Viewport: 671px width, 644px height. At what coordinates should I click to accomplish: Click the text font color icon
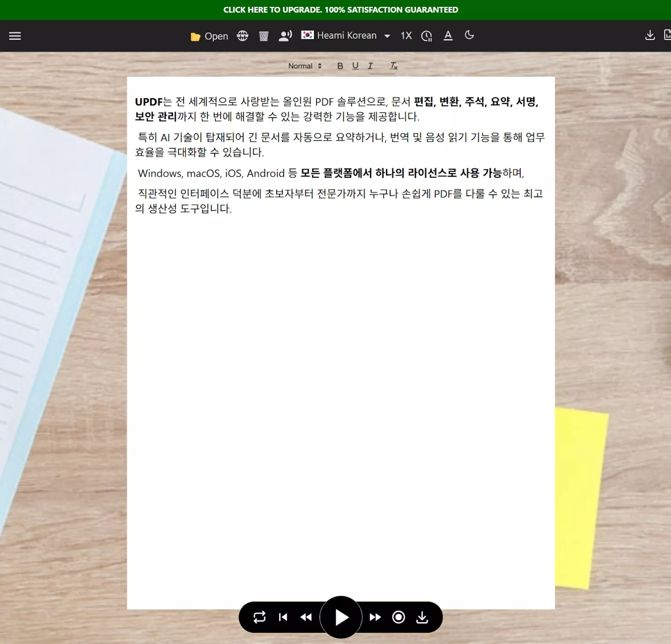point(448,36)
